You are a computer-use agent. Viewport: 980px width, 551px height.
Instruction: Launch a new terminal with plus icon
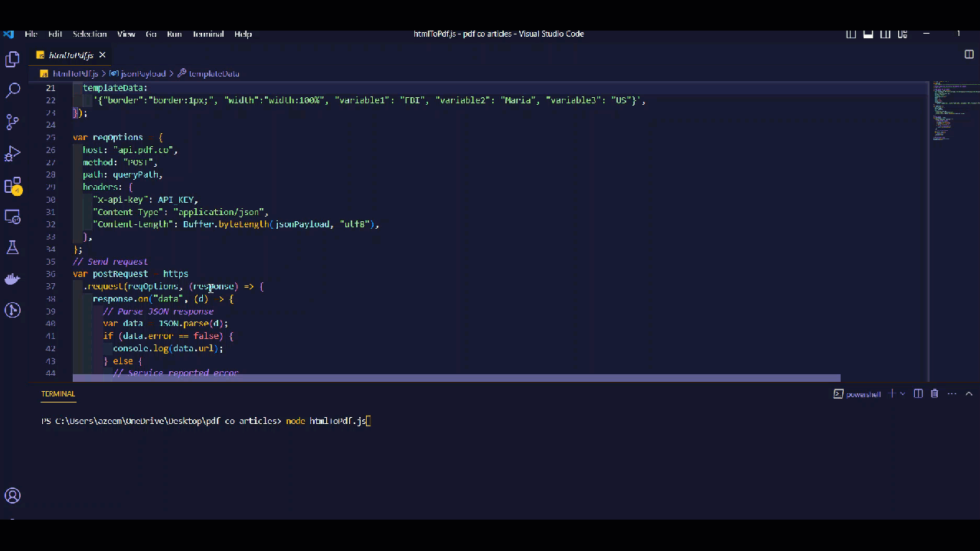click(x=890, y=394)
